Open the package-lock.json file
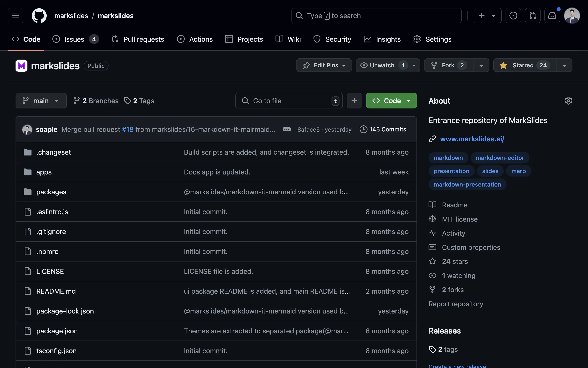Image resolution: width=588 pixels, height=368 pixels. [x=65, y=311]
